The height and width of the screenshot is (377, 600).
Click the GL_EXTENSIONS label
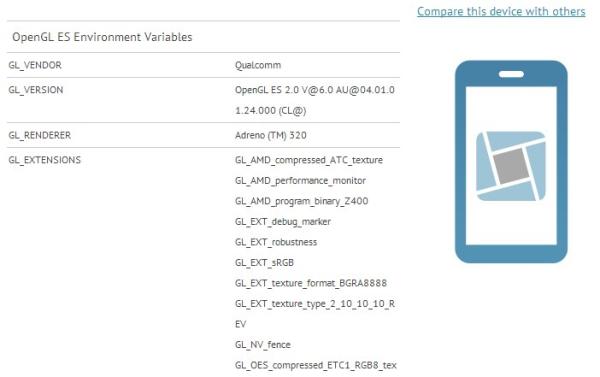pyautogui.click(x=44, y=160)
